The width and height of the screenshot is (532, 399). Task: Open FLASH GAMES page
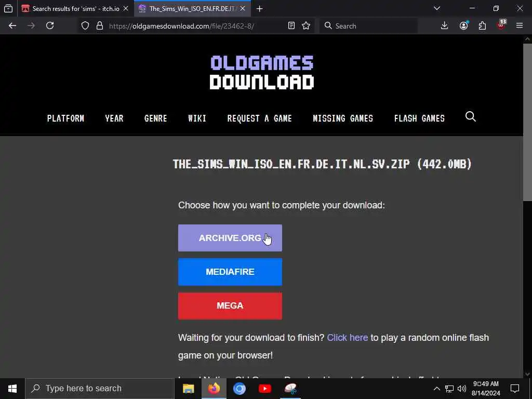click(419, 118)
